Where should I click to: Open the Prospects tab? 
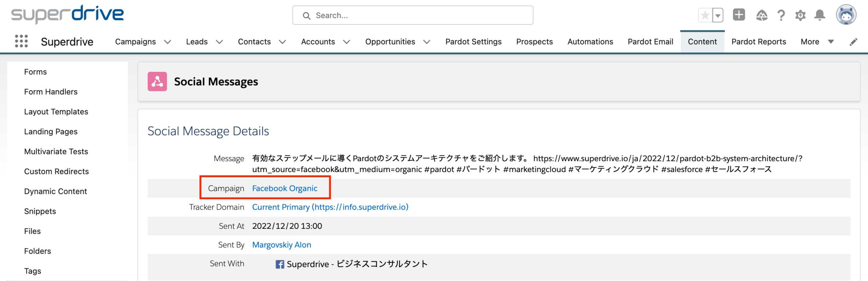(534, 42)
